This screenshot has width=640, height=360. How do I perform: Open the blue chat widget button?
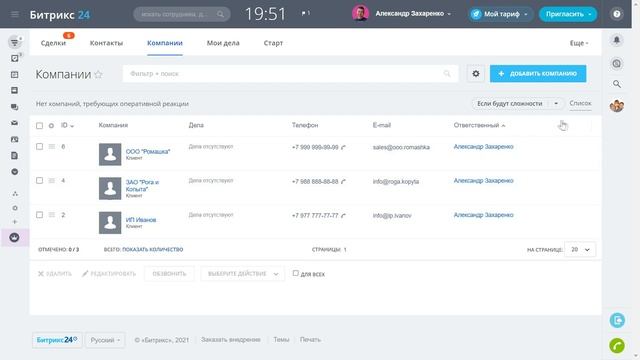(617, 320)
